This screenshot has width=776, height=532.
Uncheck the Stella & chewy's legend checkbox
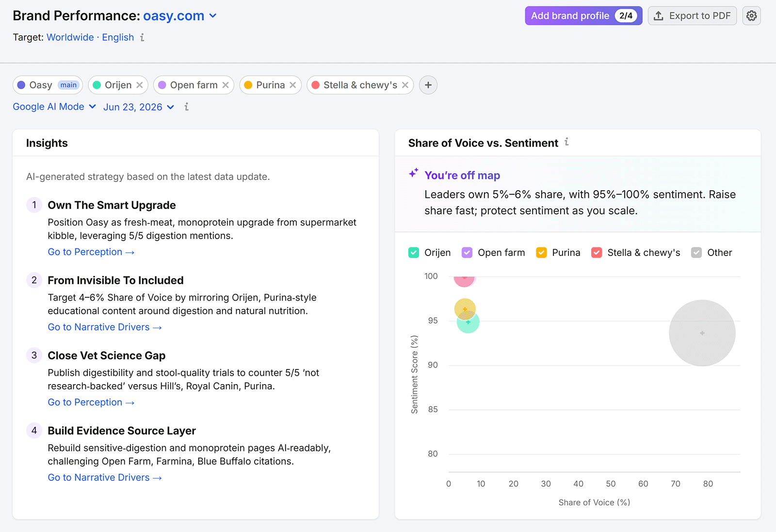coord(597,253)
